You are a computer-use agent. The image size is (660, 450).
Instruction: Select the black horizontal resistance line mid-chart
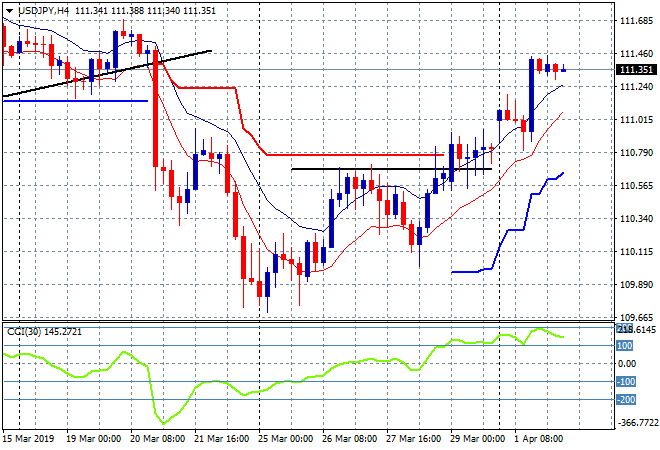[x=391, y=169]
